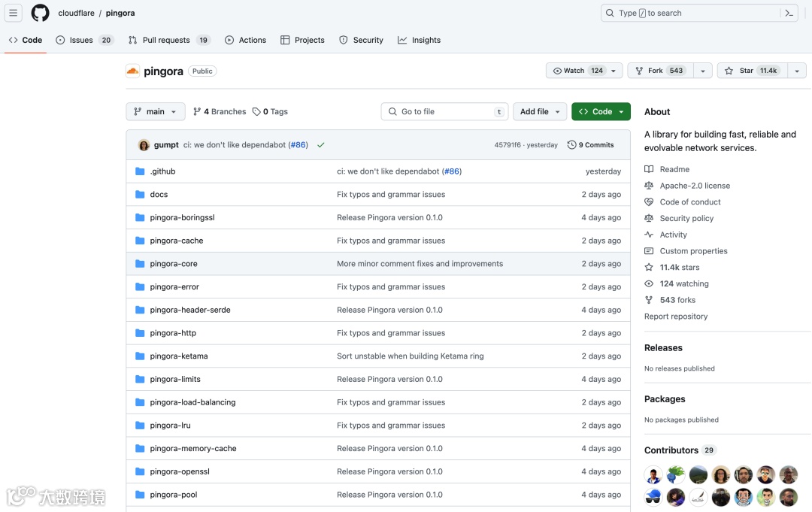This screenshot has height=512, width=812.
Task: Open the hamburger navigation menu
Action: (x=13, y=13)
